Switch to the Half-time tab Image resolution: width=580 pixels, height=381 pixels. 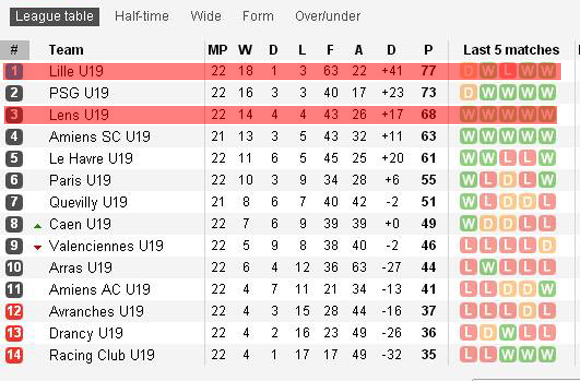coord(142,16)
